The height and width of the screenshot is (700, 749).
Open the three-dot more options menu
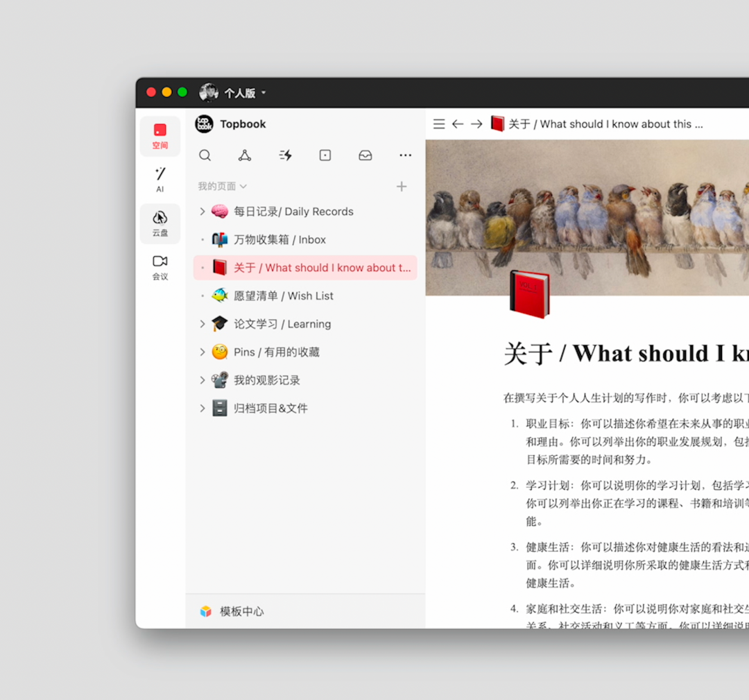coord(406,155)
